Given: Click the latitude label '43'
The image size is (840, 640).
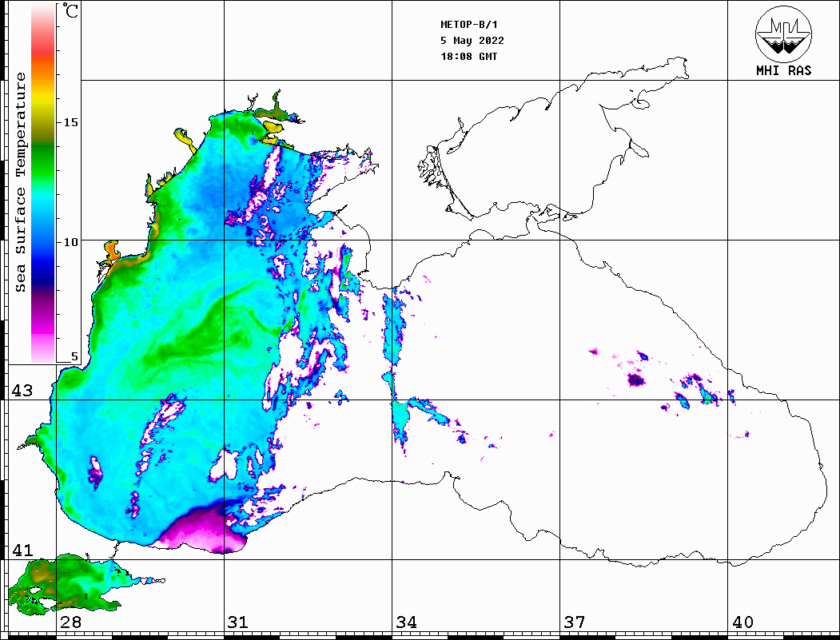Looking at the screenshot, I should point(22,391).
